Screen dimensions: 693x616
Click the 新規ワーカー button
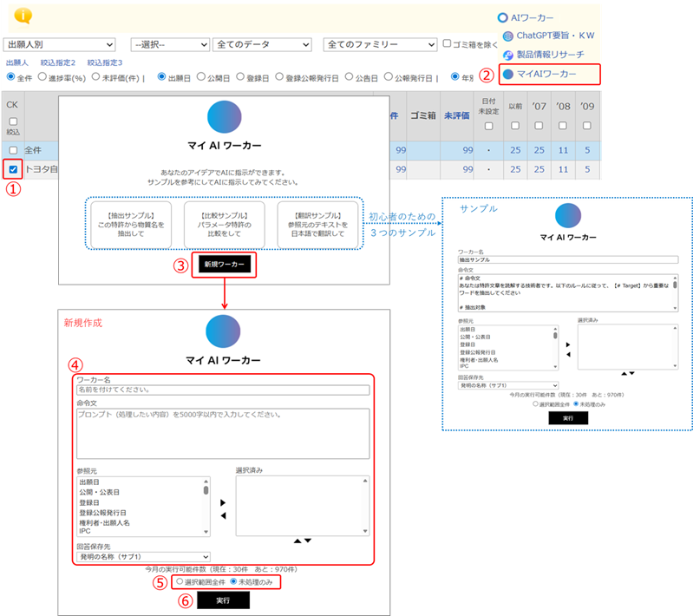226,265
